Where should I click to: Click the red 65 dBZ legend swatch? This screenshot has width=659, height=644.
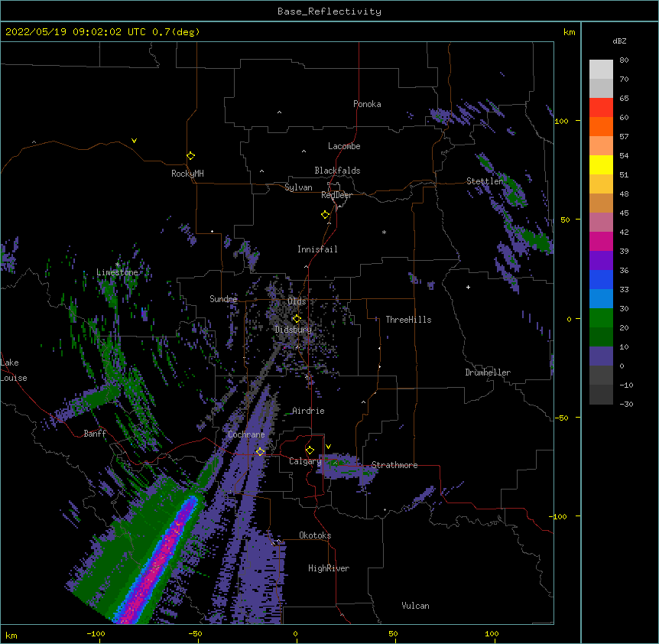coord(601,108)
